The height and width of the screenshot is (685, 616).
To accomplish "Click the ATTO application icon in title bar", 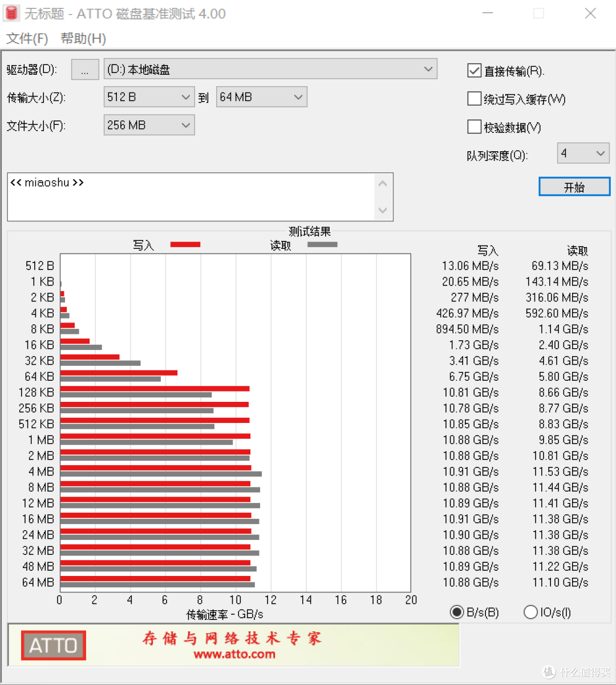I will coord(11,13).
